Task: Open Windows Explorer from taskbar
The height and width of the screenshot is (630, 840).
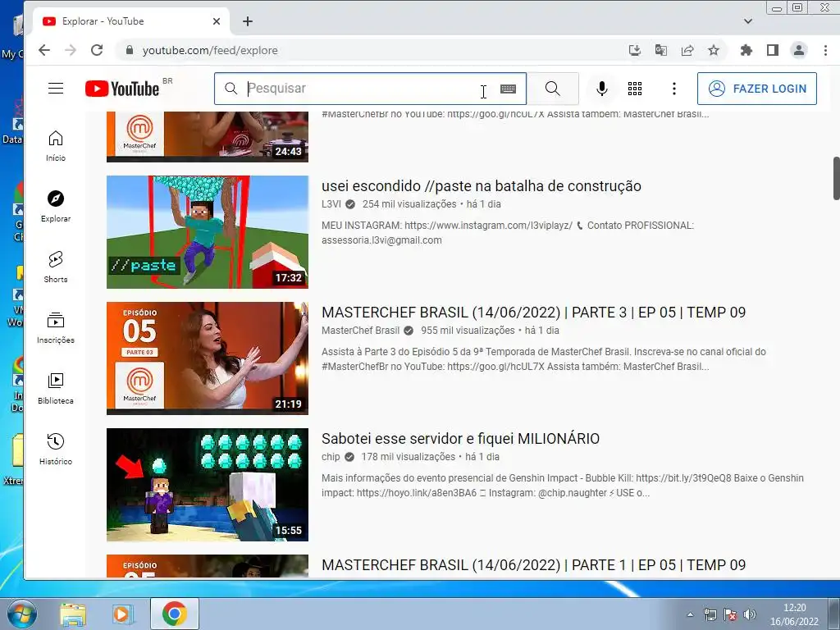Action: (73, 614)
